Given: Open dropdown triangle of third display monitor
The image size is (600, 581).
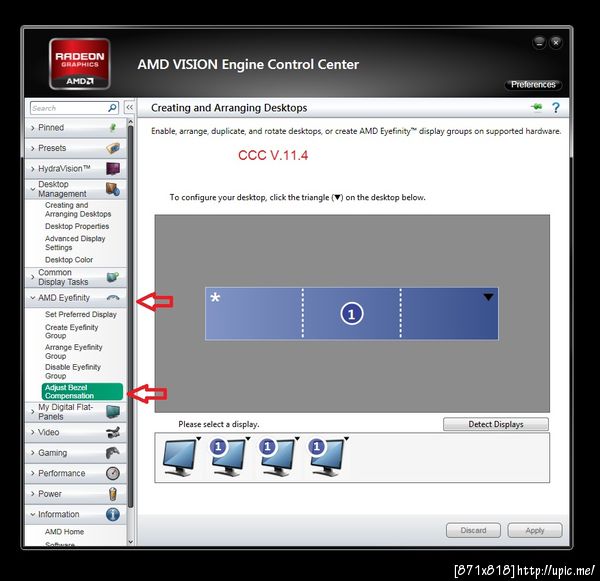Looking at the screenshot, I should [297, 438].
